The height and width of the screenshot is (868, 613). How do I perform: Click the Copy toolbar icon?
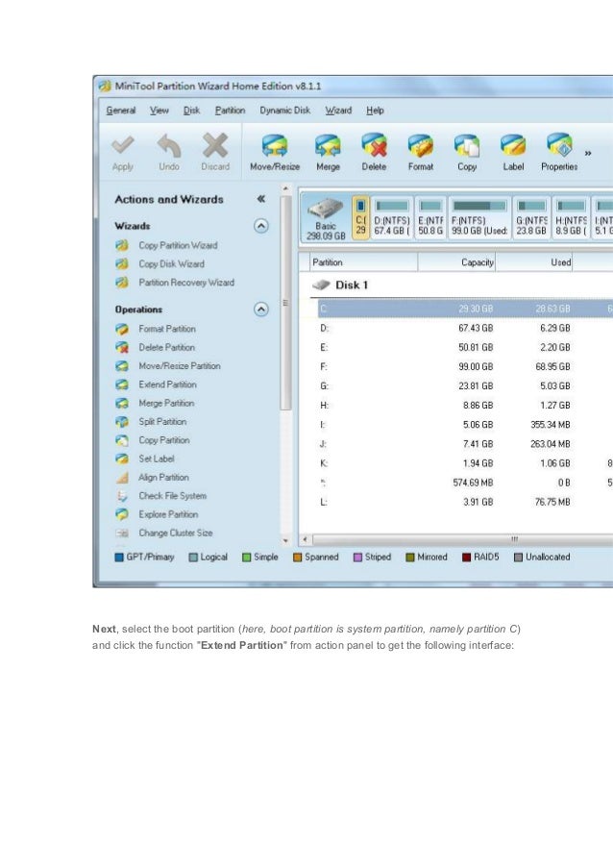tap(467, 146)
